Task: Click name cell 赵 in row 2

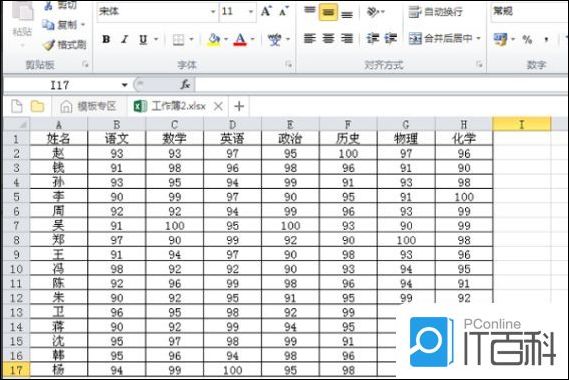Action: click(59, 153)
